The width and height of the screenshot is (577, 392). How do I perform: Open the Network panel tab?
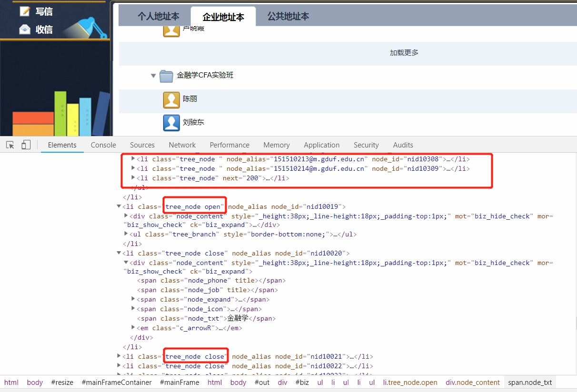[182, 145]
